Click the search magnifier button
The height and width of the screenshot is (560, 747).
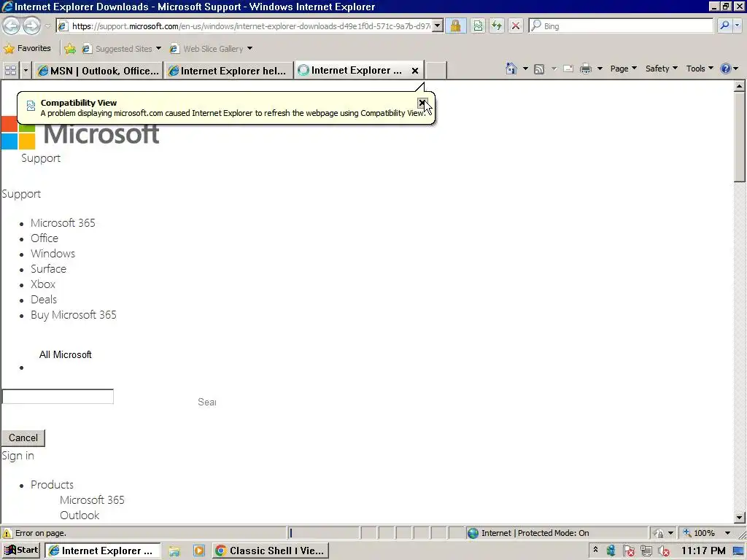point(724,26)
